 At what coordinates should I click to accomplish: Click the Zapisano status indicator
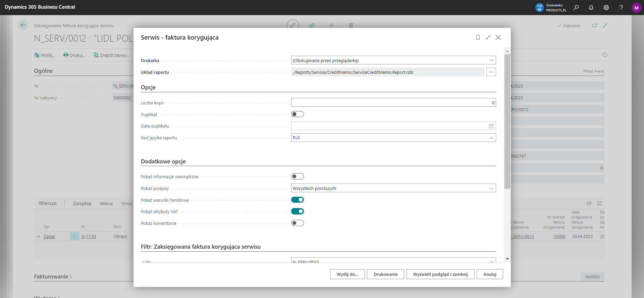569,26
